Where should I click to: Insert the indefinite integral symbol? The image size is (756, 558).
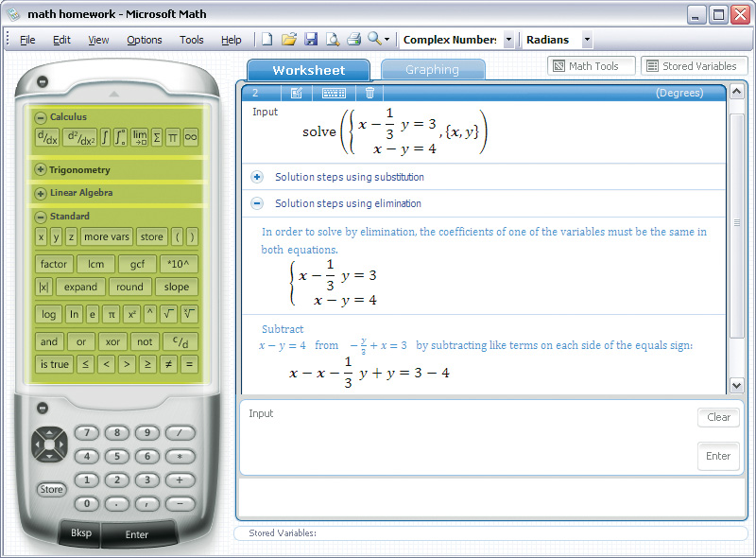[x=105, y=137]
